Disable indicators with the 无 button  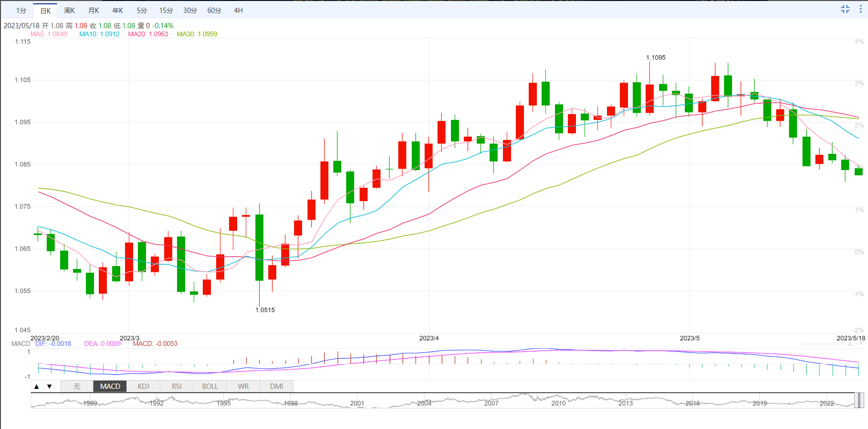pyautogui.click(x=77, y=386)
